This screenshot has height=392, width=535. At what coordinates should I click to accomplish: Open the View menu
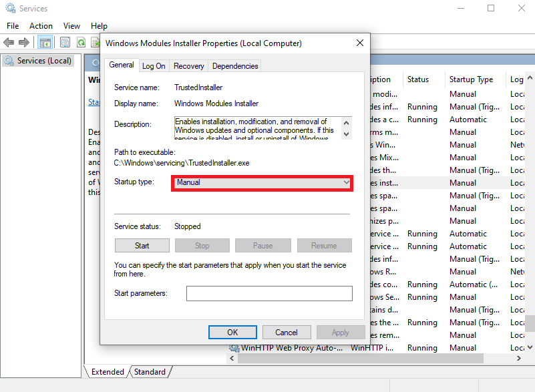(x=71, y=26)
